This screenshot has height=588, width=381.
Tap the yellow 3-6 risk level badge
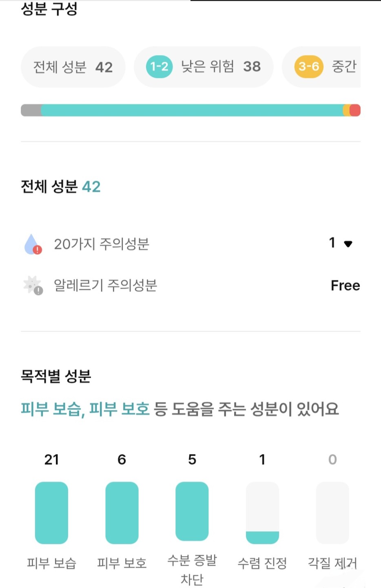[308, 67]
